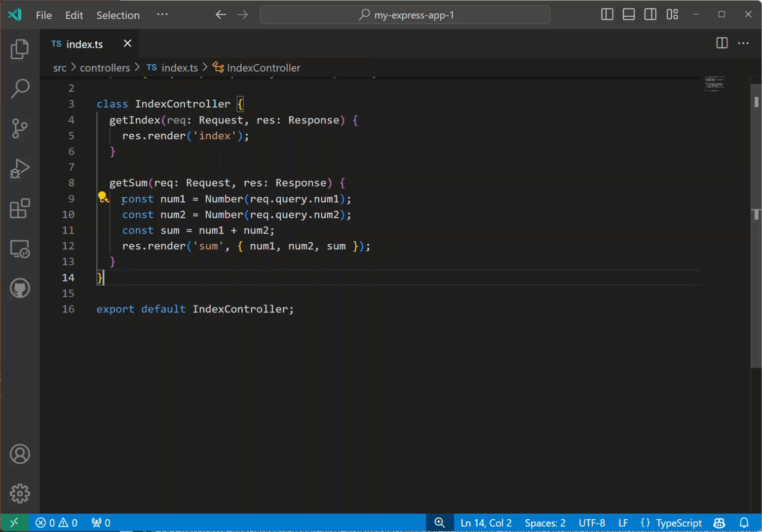The height and width of the screenshot is (532, 762).
Task: Open the Run and Debug view
Action: 20,169
